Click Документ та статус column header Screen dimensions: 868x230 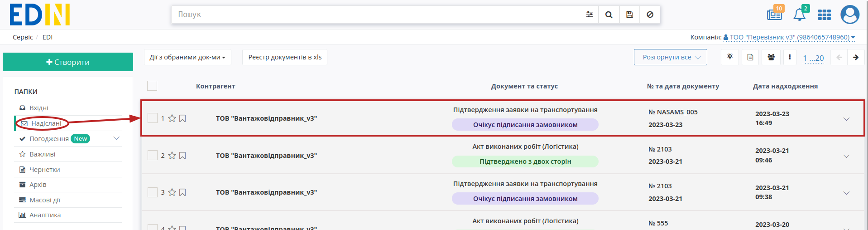coord(524,86)
